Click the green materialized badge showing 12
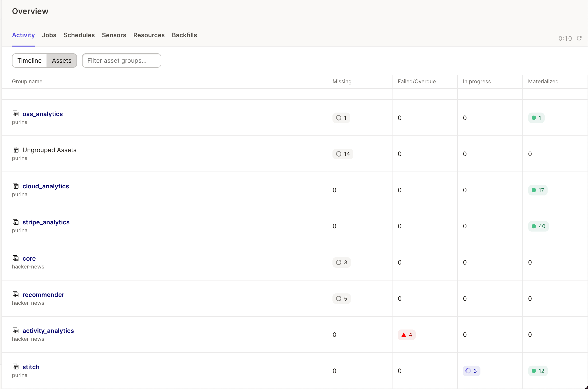 [x=538, y=371]
